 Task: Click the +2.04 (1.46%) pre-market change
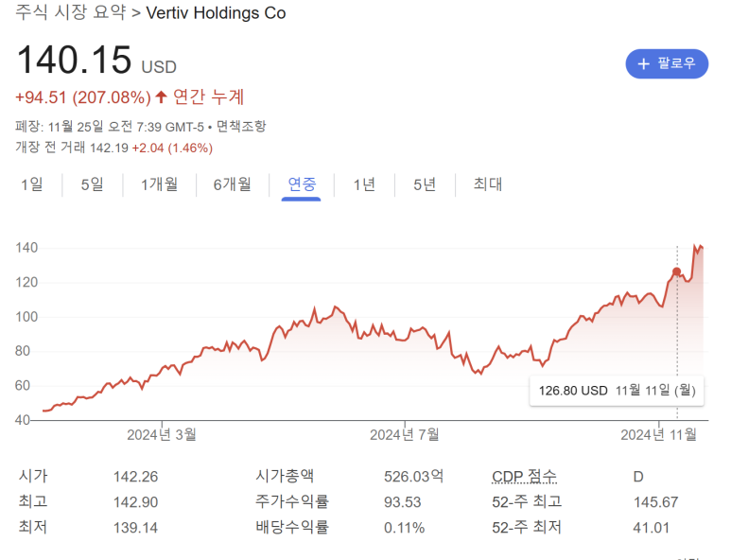click(172, 148)
